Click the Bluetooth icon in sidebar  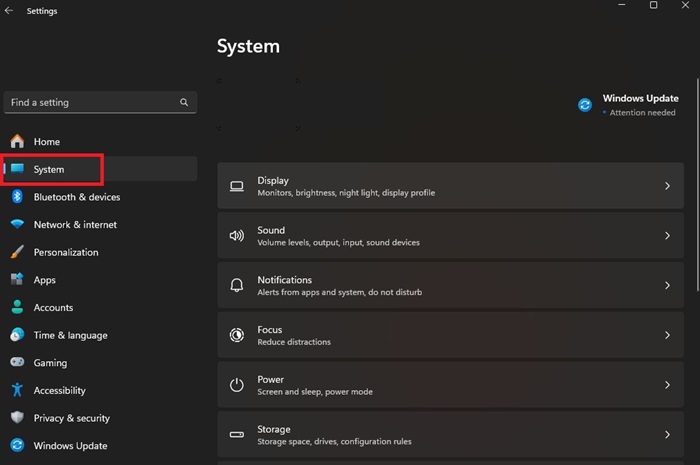tap(17, 196)
